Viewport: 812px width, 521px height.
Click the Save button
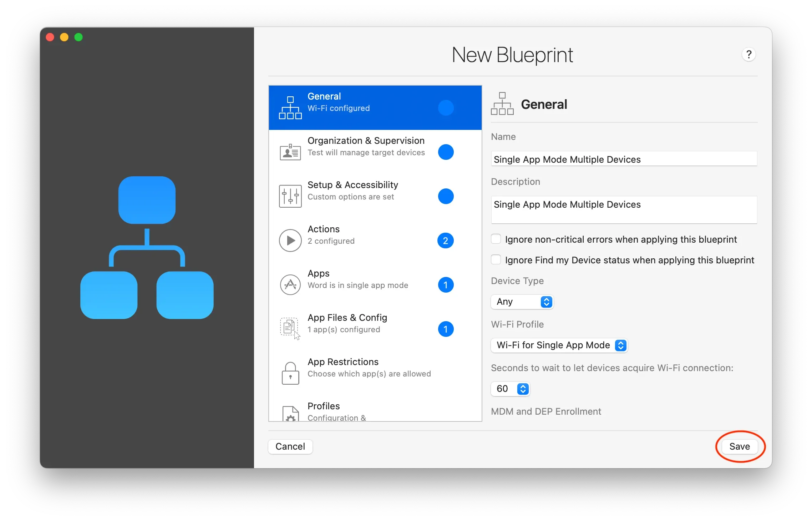[x=739, y=447]
